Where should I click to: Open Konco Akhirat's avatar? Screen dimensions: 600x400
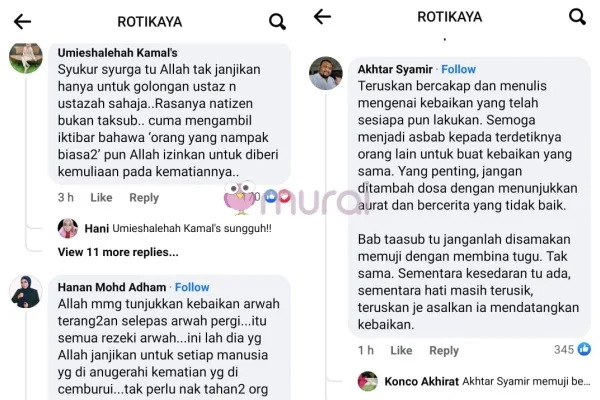click(x=368, y=381)
